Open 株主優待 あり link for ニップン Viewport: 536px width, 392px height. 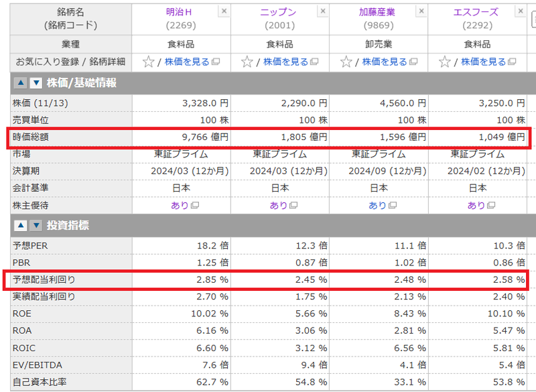tap(279, 206)
